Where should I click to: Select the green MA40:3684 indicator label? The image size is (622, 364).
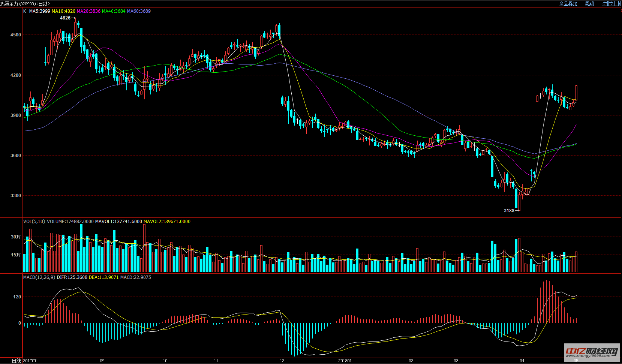pyautogui.click(x=114, y=11)
